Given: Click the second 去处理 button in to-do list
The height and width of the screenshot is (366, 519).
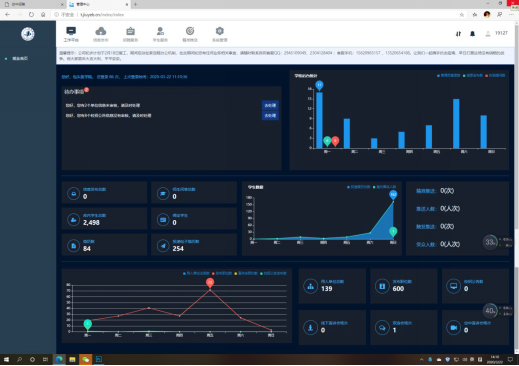Looking at the screenshot, I should coord(270,116).
